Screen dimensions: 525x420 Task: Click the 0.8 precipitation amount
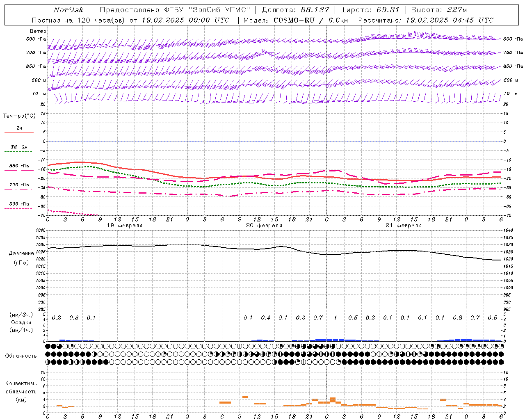click(458, 317)
